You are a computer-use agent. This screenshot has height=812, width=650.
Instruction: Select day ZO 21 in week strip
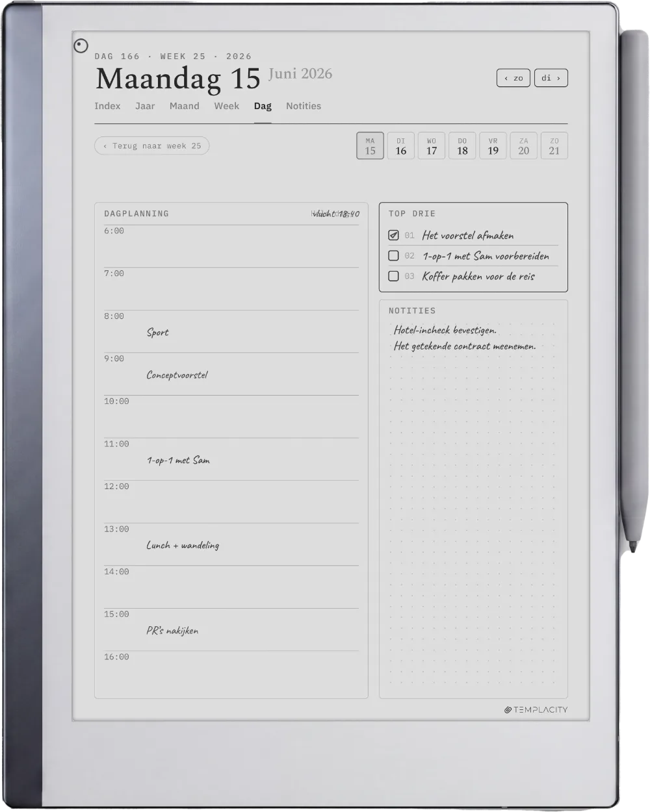(554, 146)
